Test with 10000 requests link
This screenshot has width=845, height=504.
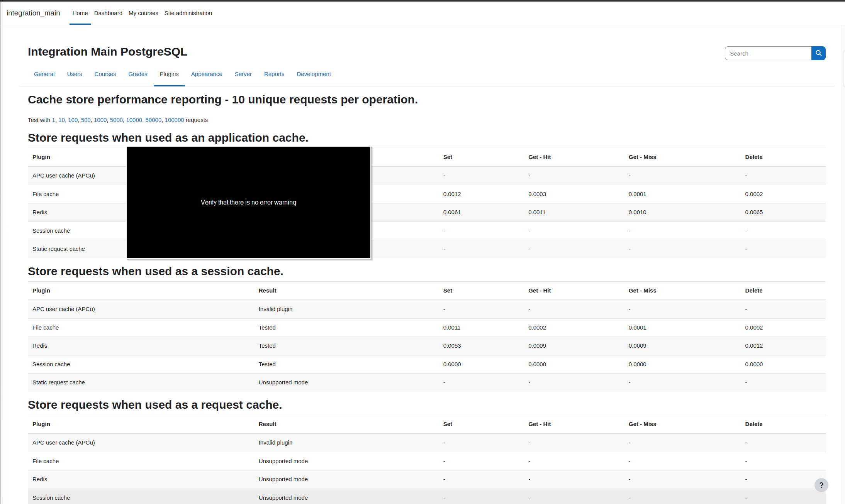[134, 120]
